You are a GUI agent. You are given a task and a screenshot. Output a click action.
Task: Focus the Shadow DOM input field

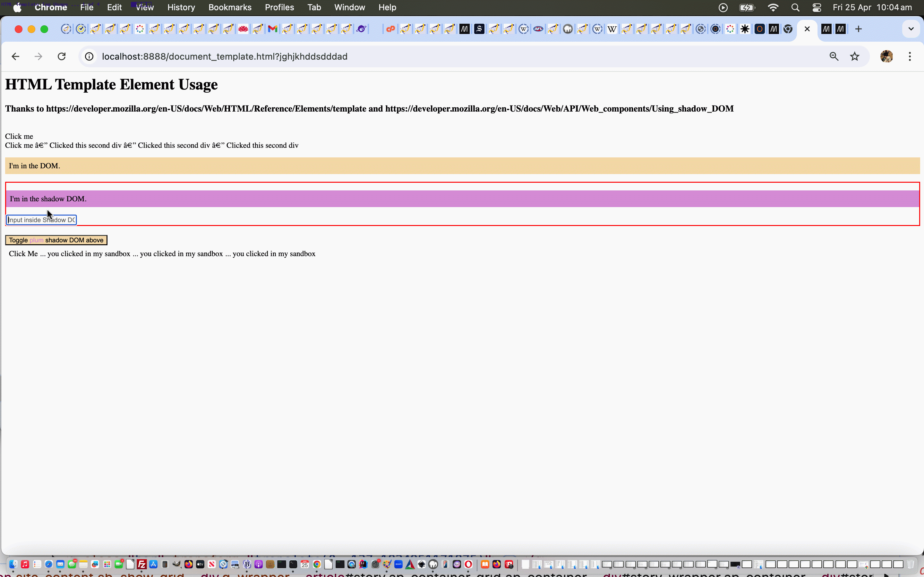tap(41, 220)
